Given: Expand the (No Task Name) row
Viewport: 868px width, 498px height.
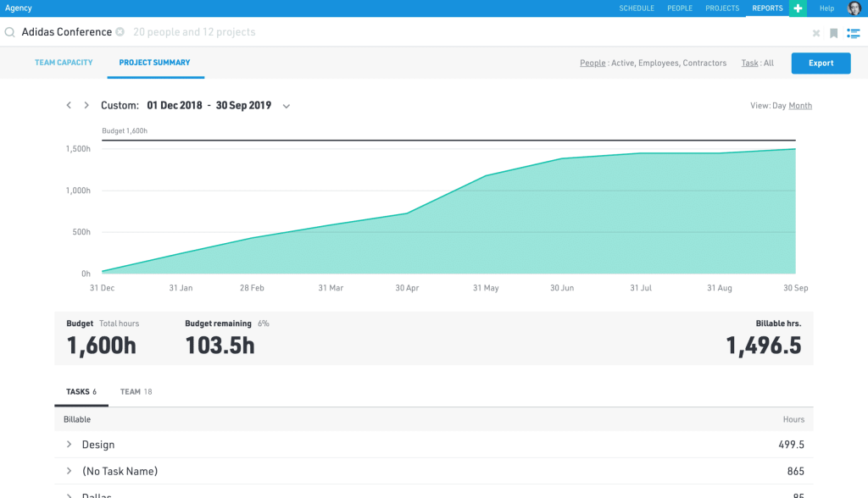Looking at the screenshot, I should point(69,471).
